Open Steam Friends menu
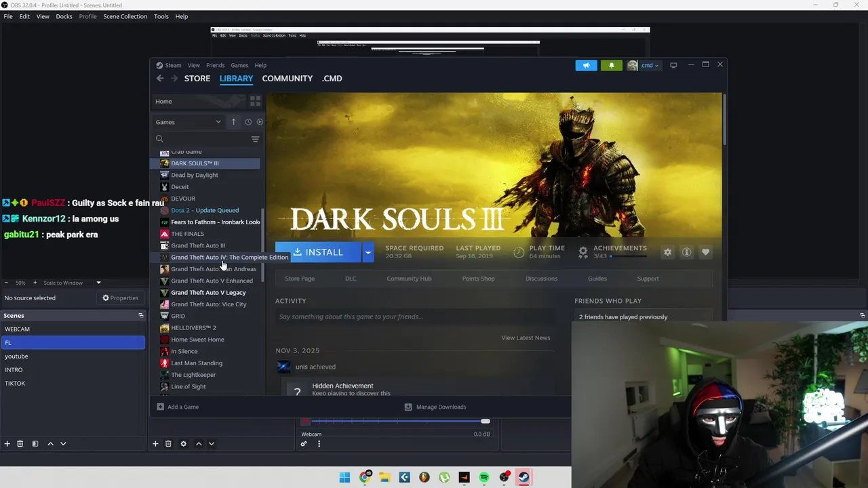Viewport: 868px width, 488px height. pos(215,66)
